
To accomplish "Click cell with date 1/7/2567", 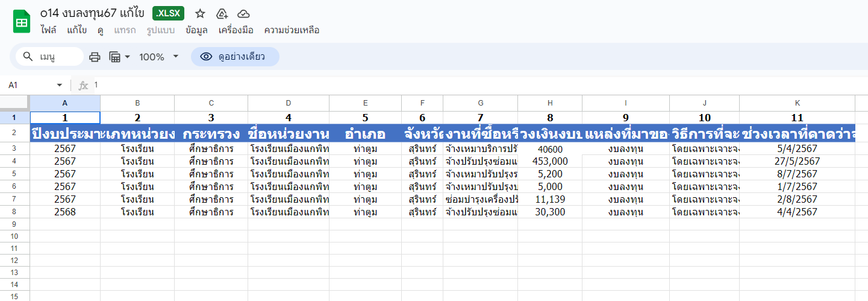I will 798,186.
